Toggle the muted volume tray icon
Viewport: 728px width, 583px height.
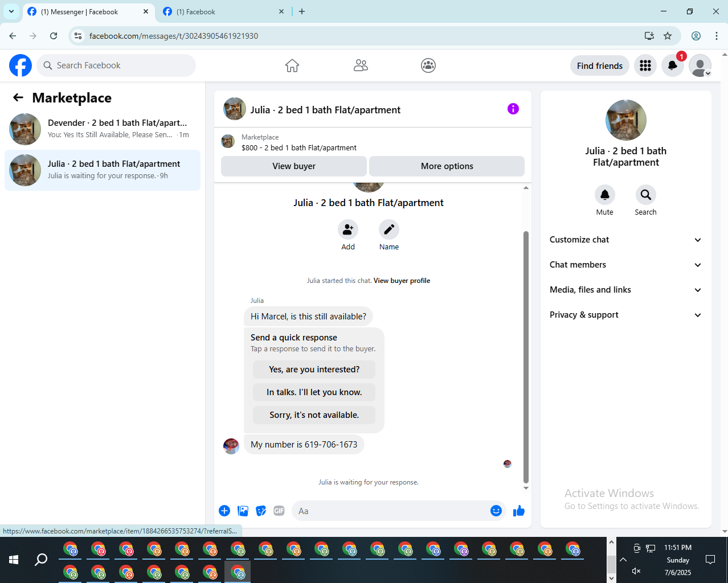637,571
